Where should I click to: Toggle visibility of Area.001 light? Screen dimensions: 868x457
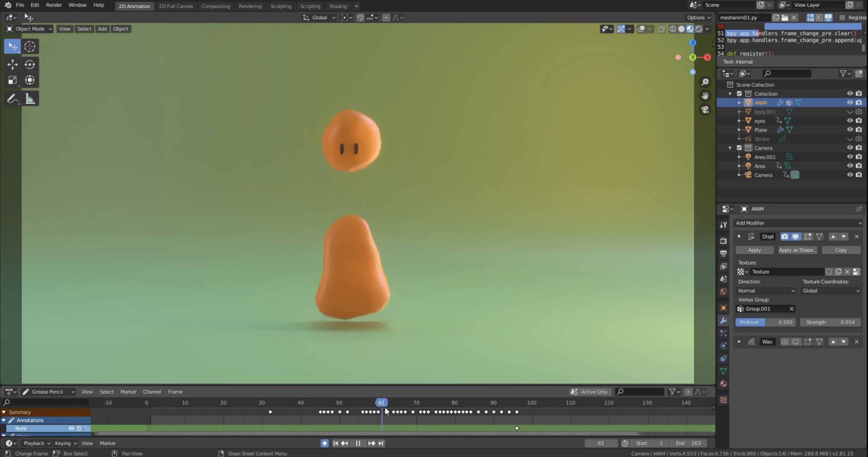click(849, 157)
